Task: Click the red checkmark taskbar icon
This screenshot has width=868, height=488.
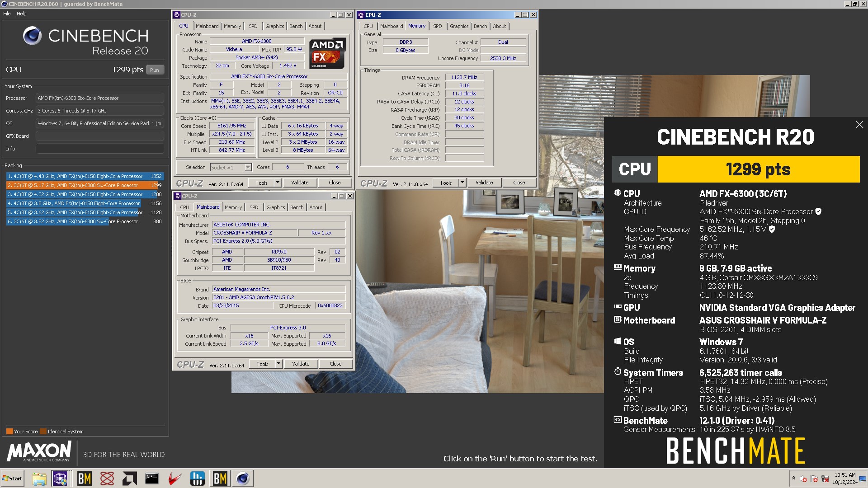Action: coord(175,479)
